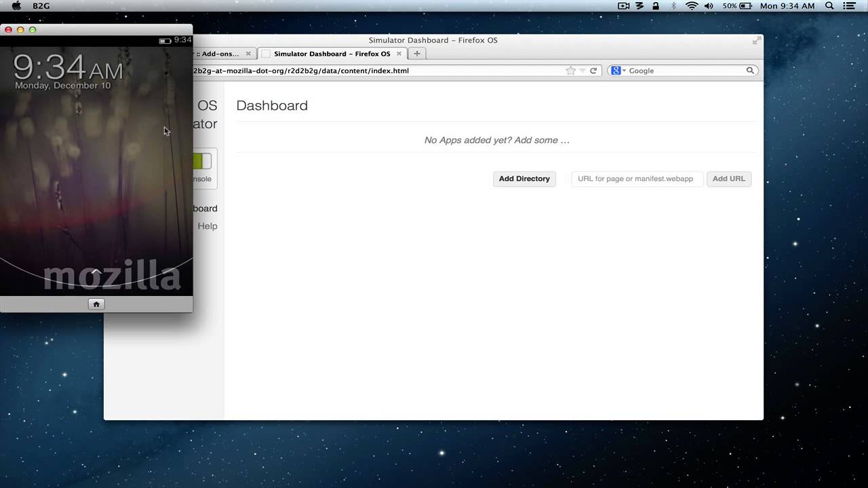The image size is (868, 488).
Task: Open the B2G application menu
Action: [x=41, y=6]
